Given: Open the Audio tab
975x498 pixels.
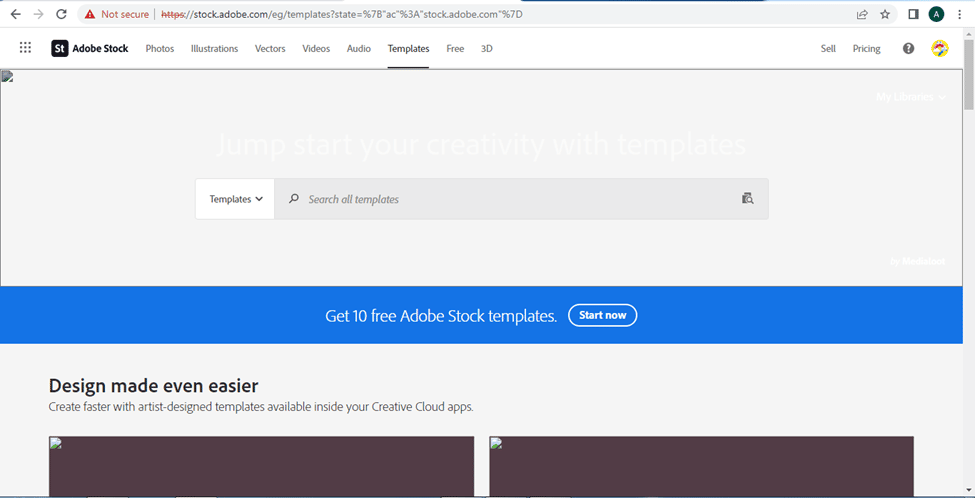Looking at the screenshot, I should click(359, 48).
